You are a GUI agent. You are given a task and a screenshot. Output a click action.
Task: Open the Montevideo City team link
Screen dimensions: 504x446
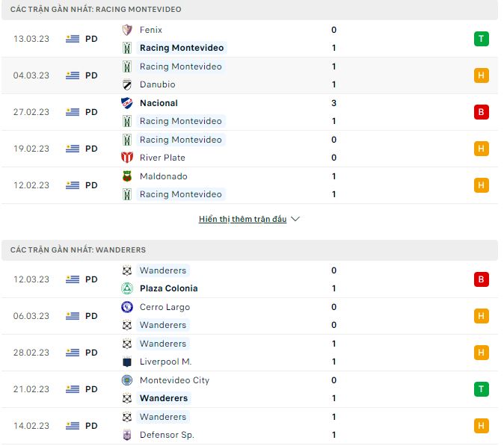(x=174, y=380)
